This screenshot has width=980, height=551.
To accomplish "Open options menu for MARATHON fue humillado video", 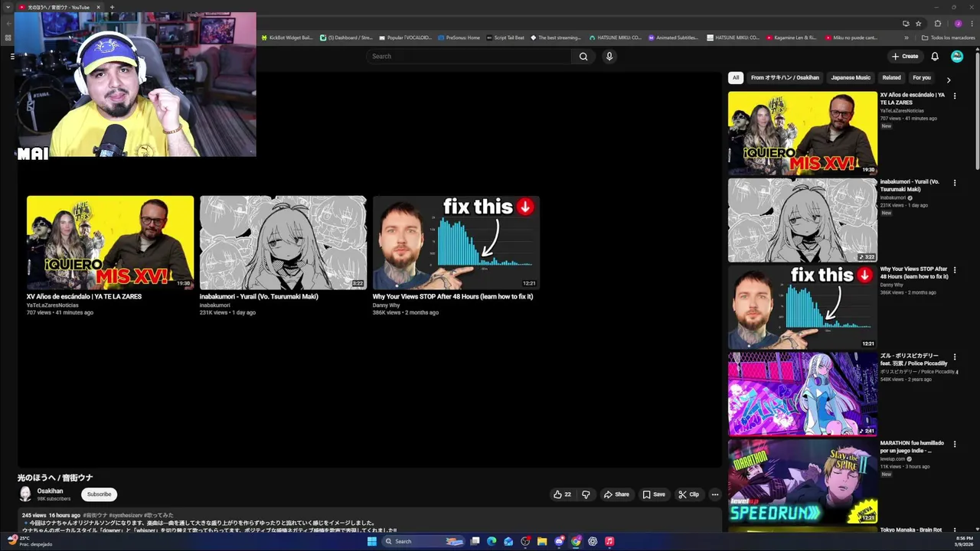I will click(x=954, y=444).
